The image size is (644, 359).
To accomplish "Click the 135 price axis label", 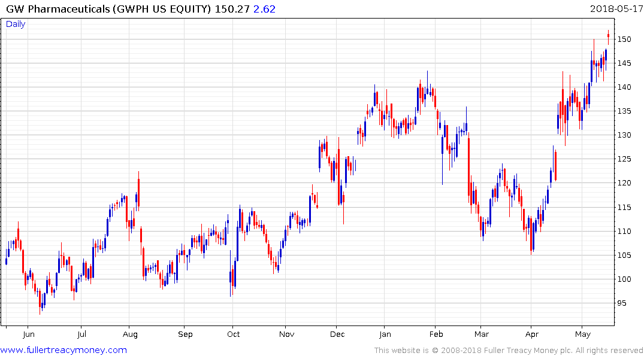I will (624, 111).
